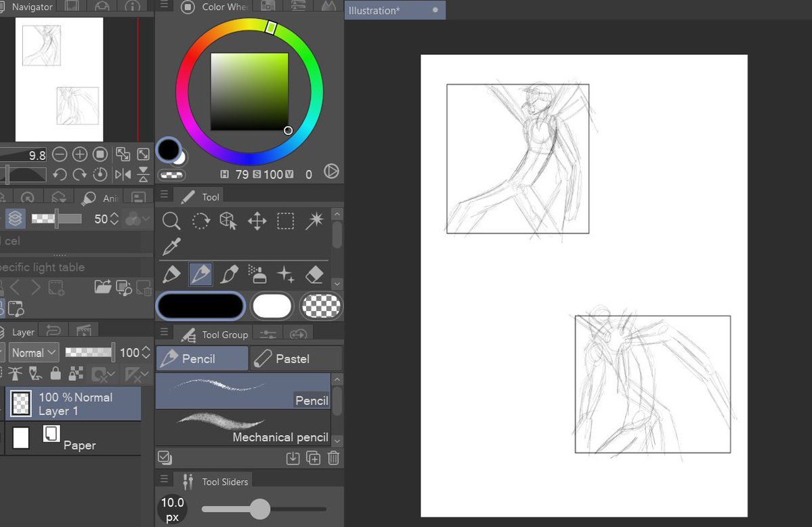The image size is (812, 527).
Task: Open the Tool palette tab
Action: (200, 197)
